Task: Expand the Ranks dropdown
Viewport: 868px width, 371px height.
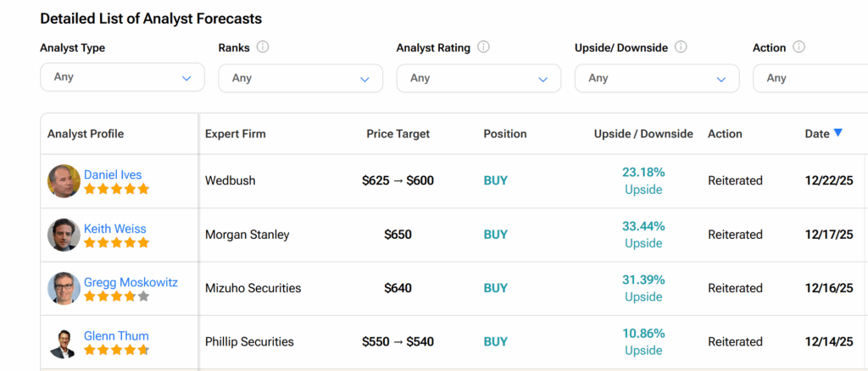Action: click(x=300, y=78)
